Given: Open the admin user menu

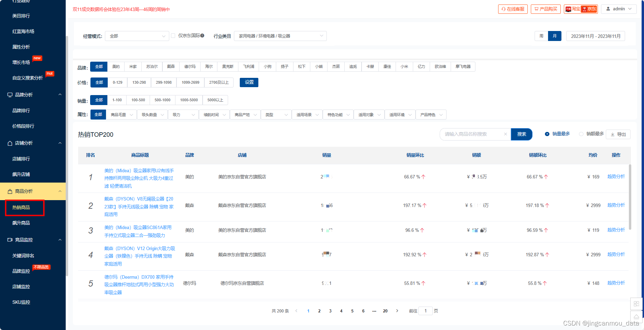Looking at the screenshot, I should coord(619,9).
